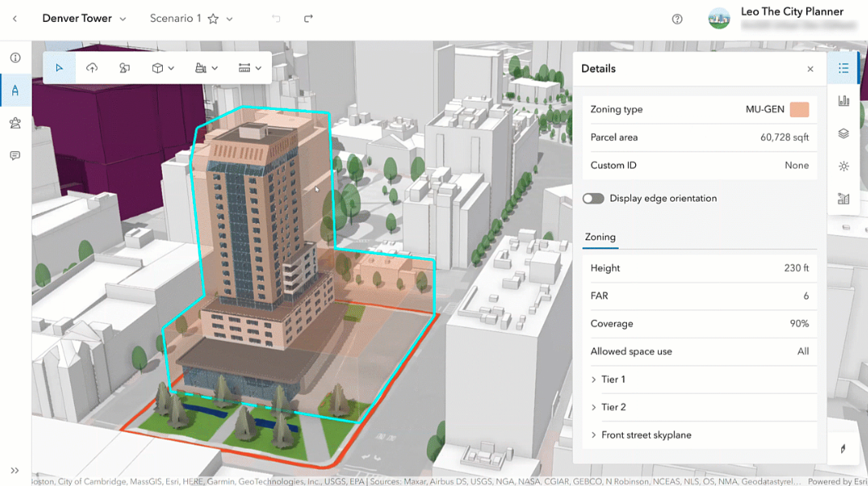The image size is (868, 486).
Task: Click the Custom ID None value
Action: (x=796, y=165)
